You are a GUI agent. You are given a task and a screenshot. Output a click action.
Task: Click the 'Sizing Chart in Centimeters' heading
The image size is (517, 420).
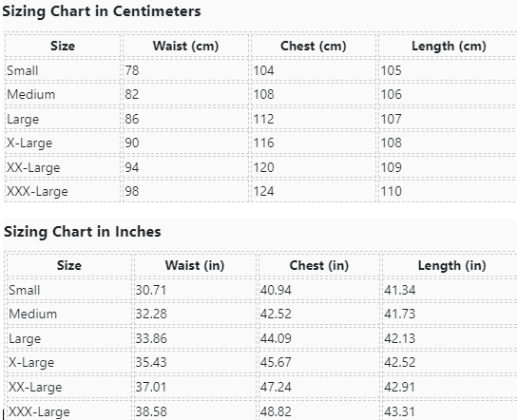[102, 11]
